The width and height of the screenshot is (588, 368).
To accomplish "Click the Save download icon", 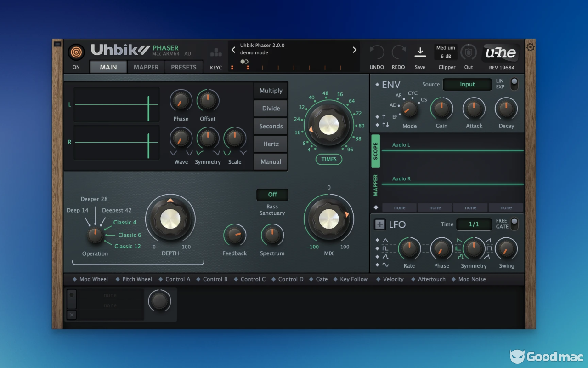I will pos(420,52).
